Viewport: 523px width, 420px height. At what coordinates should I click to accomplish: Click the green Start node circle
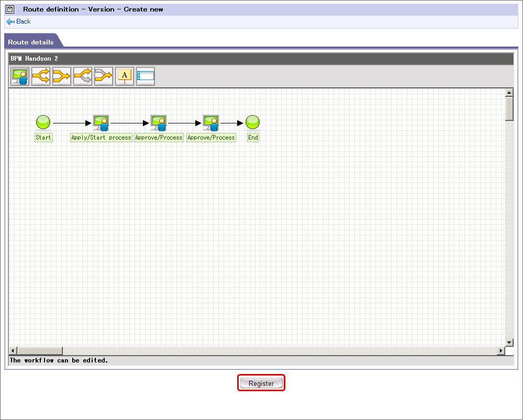[43, 122]
